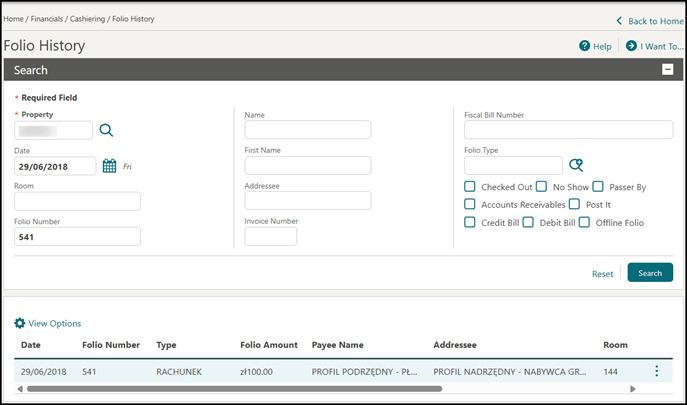Click the horizontal scrollbar under results

click(x=234, y=389)
